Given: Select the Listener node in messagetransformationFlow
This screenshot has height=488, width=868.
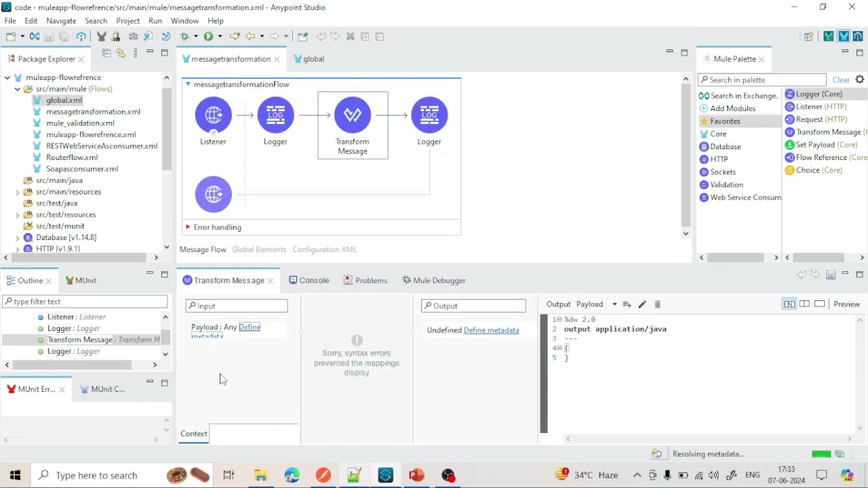Looking at the screenshot, I should pyautogui.click(x=213, y=115).
